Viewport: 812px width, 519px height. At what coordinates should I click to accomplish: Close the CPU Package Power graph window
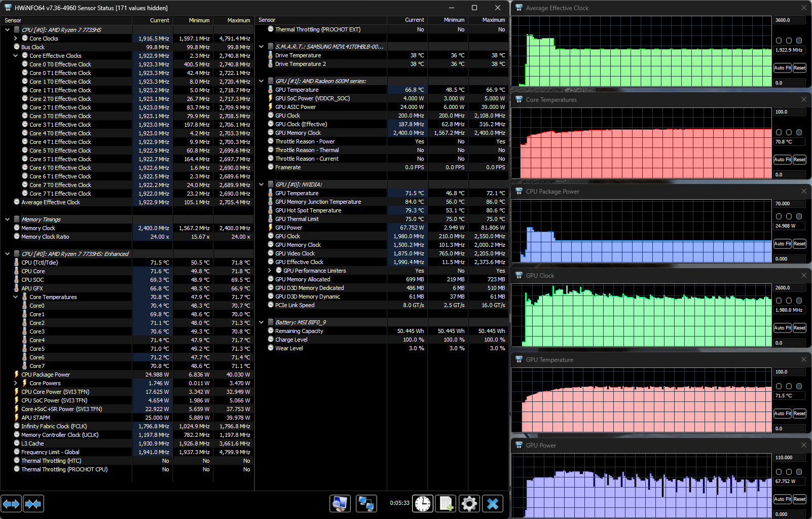804,192
